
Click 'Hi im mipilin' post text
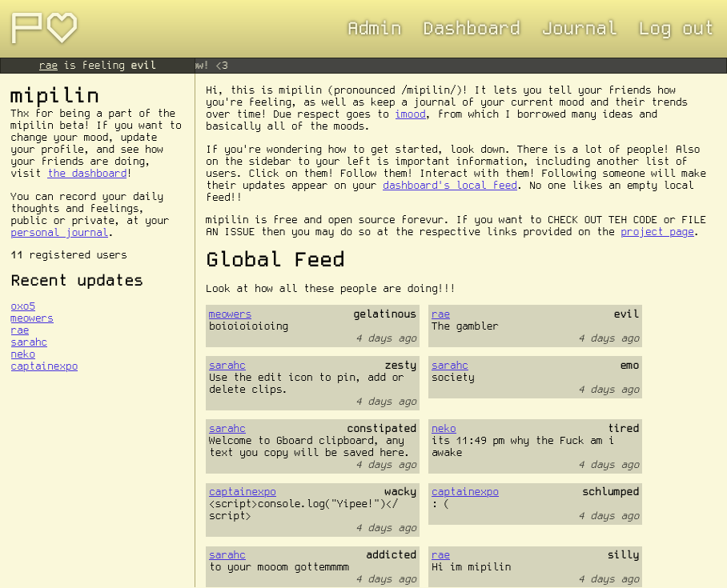(472, 566)
